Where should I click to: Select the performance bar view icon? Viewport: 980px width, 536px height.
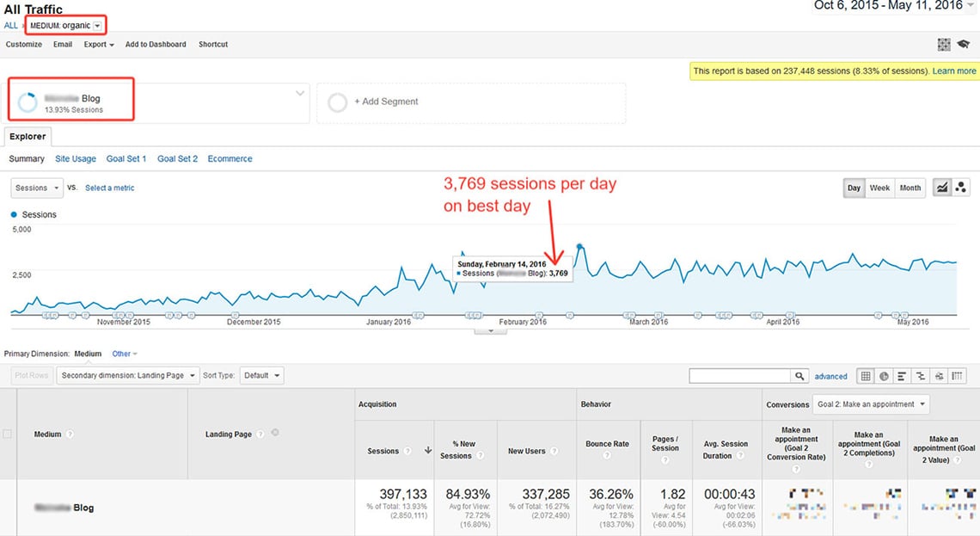pyautogui.click(x=902, y=376)
